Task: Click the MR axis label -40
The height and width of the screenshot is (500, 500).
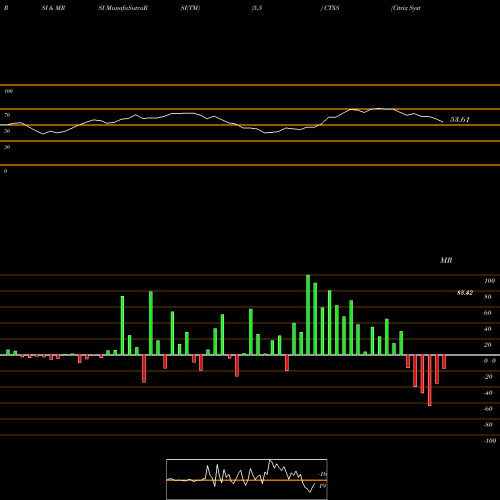Action: point(488,393)
